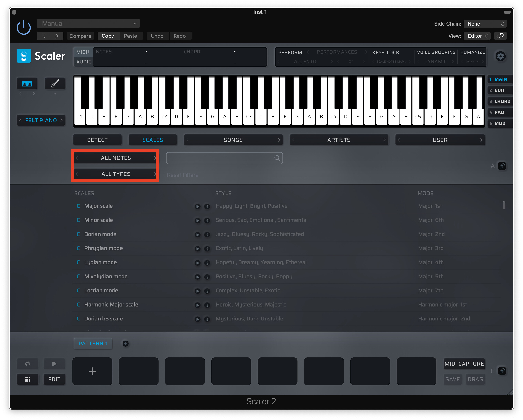Select the keyboard view icon
This screenshot has height=420, width=523.
click(x=27, y=84)
